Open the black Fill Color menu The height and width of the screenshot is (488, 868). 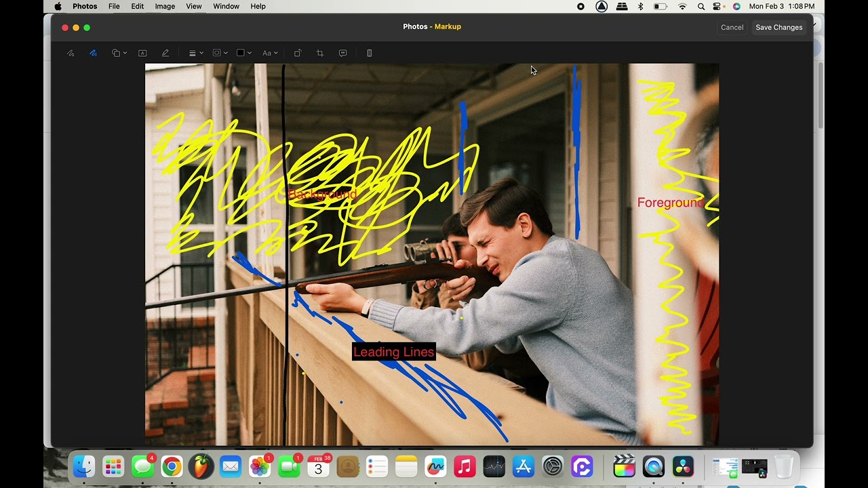[243, 53]
